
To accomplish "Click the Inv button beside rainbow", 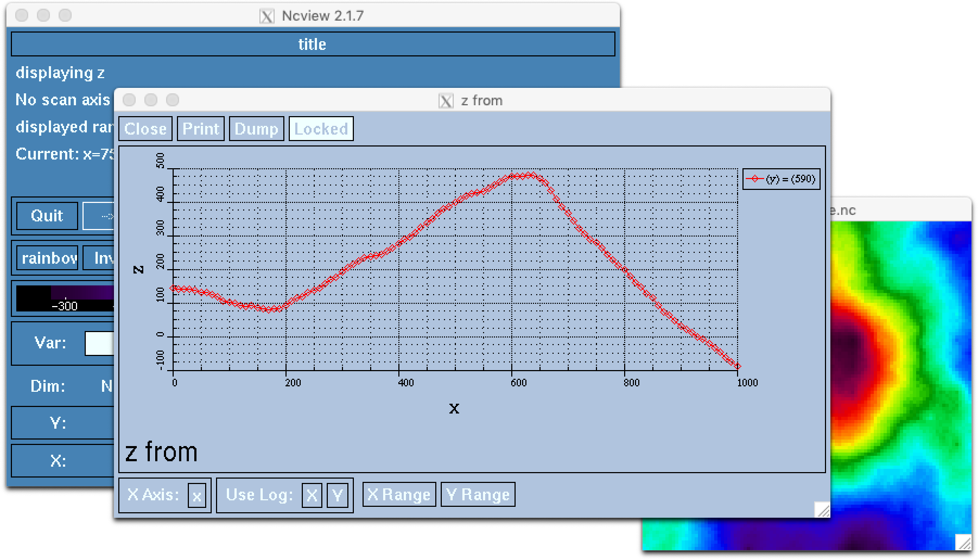I will (98, 258).
